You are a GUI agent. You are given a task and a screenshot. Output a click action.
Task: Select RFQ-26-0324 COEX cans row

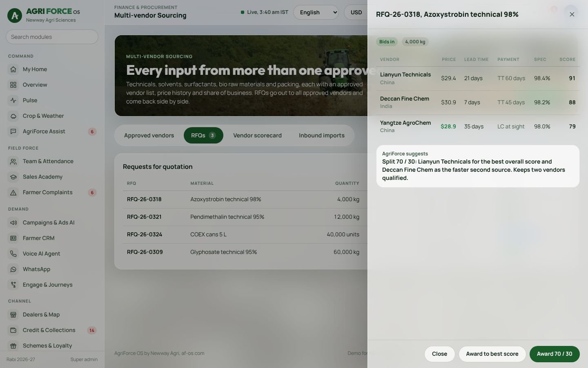[x=245, y=235]
